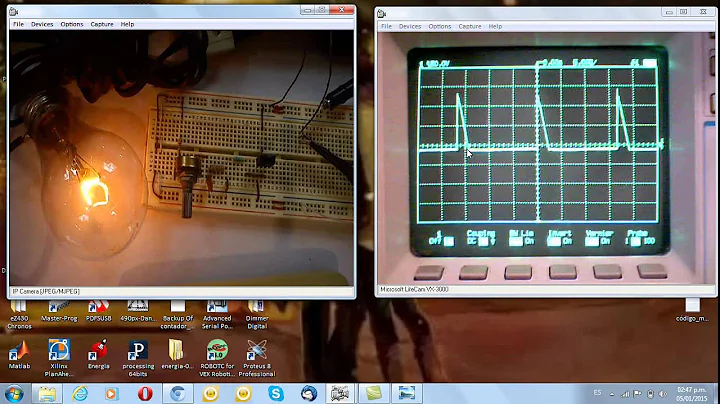Launch Opera browser from the taskbar

(145, 394)
